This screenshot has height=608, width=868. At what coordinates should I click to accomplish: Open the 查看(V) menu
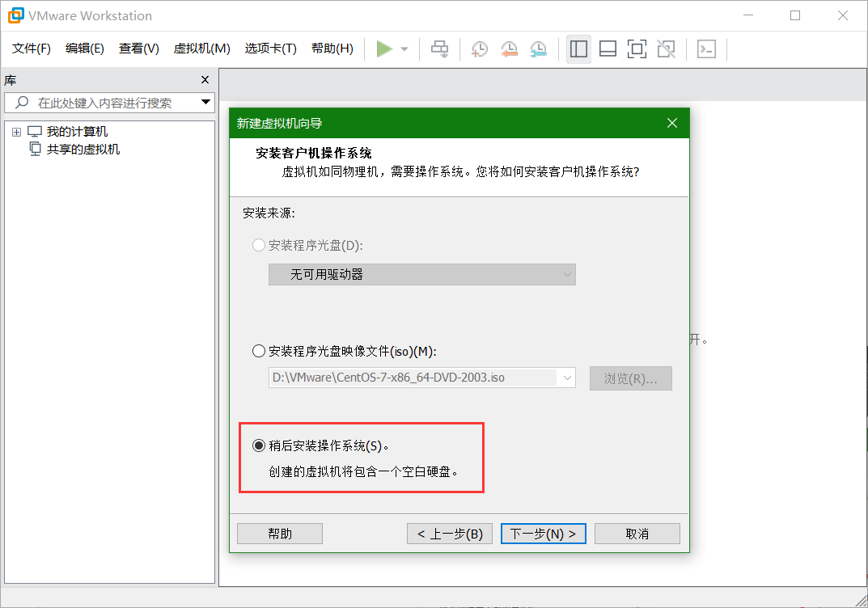pyautogui.click(x=139, y=49)
